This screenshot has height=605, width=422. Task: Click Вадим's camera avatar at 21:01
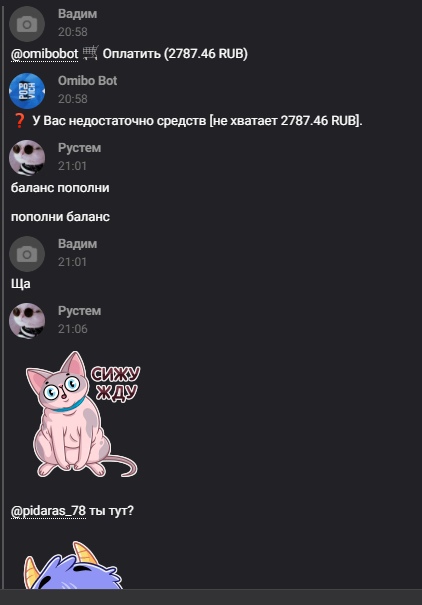pyautogui.click(x=27, y=254)
